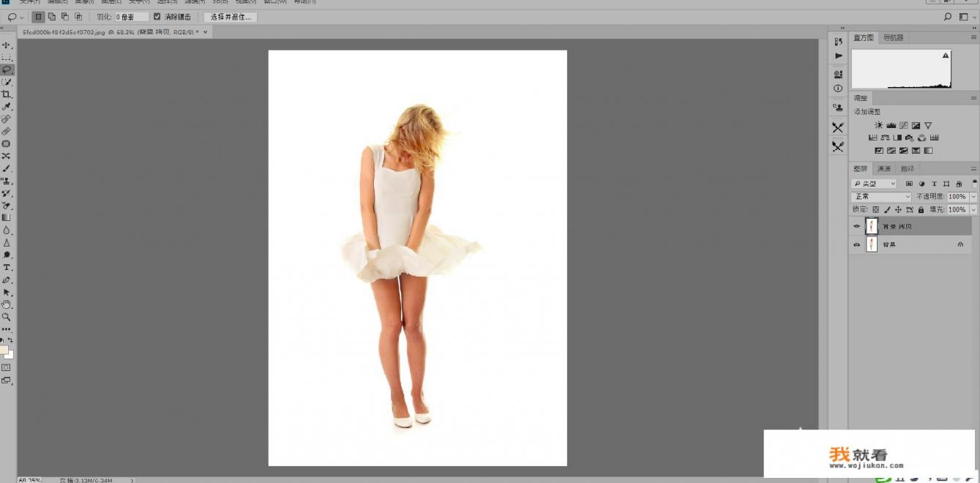The width and height of the screenshot is (980, 483).
Task: Hide the 背景 拷贝 layer eye
Action: coord(856,226)
